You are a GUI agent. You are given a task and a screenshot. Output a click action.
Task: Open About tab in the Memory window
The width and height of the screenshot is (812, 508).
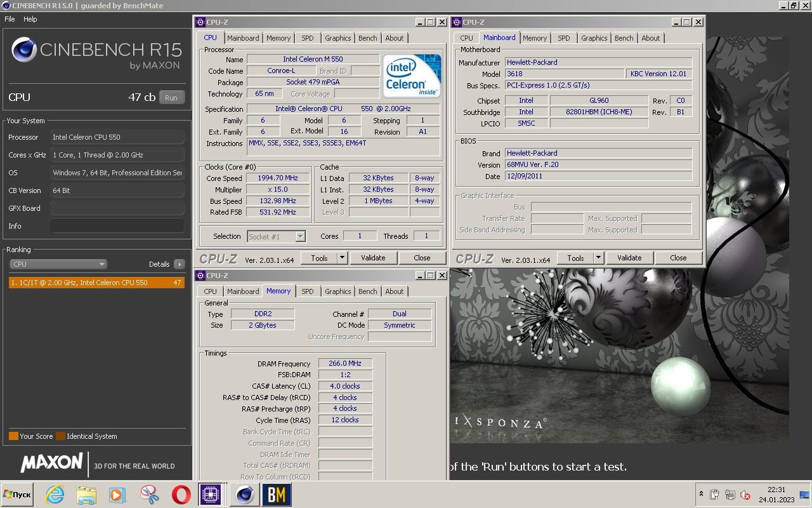click(395, 291)
